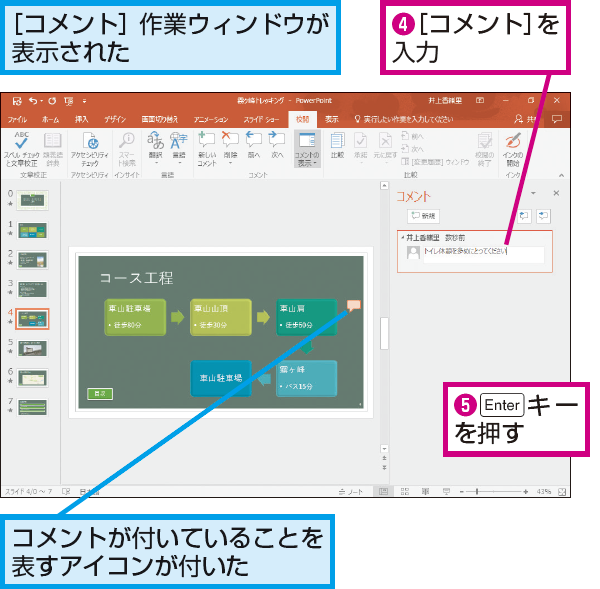Screen dimensions: 600x589
Task: Collapse the comment thread by 井上香緒里
Action: [x=400, y=238]
